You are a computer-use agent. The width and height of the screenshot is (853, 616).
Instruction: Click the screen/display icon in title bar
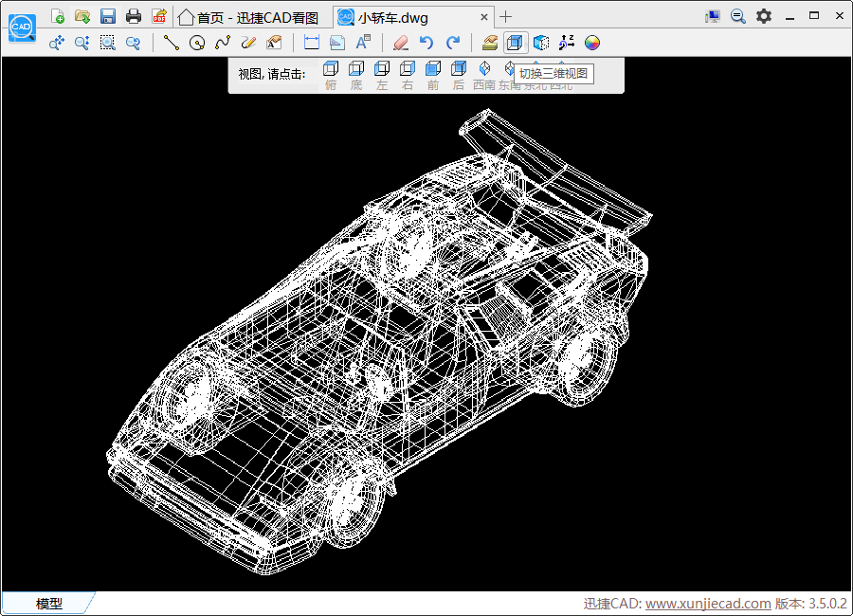(x=712, y=16)
